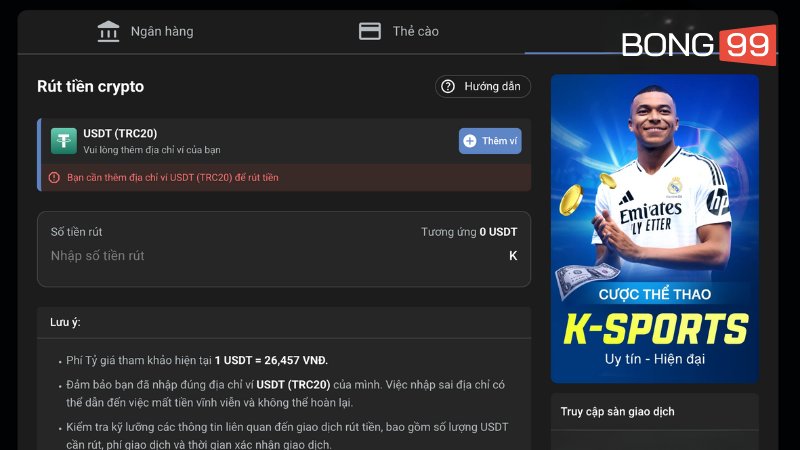Click the Thêm ví button label
Viewport: 800px width, 450px height.
pyautogui.click(x=499, y=141)
